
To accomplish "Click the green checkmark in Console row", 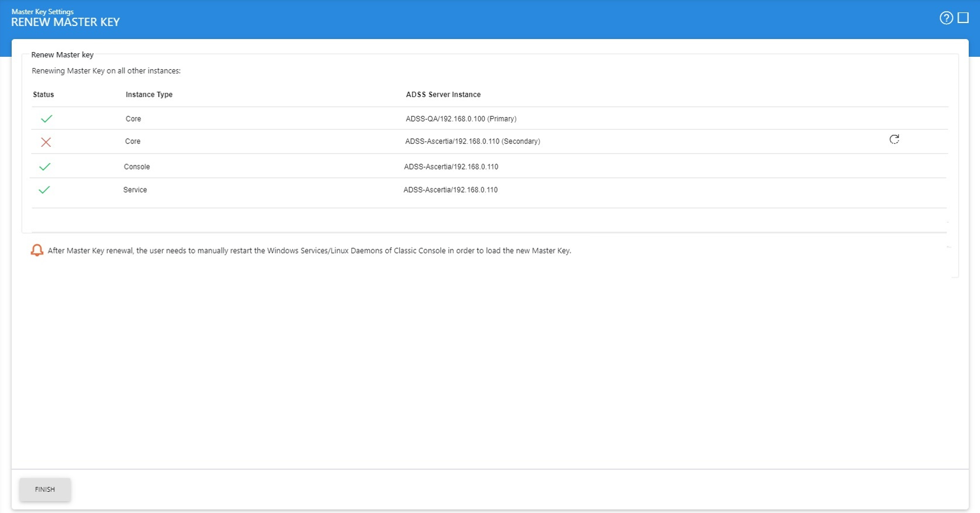I will [x=44, y=167].
